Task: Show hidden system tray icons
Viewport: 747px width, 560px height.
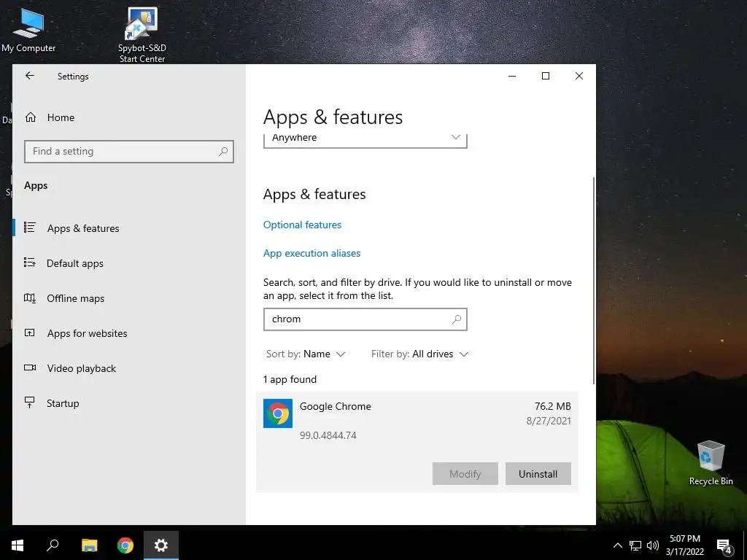Action: coord(617,545)
